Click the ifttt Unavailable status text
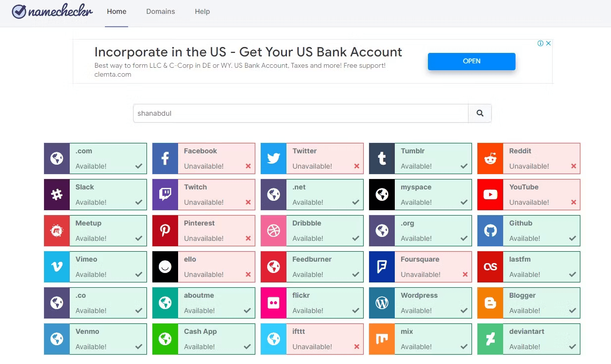Viewport: 611px width, 364px height. (x=312, y=347)
